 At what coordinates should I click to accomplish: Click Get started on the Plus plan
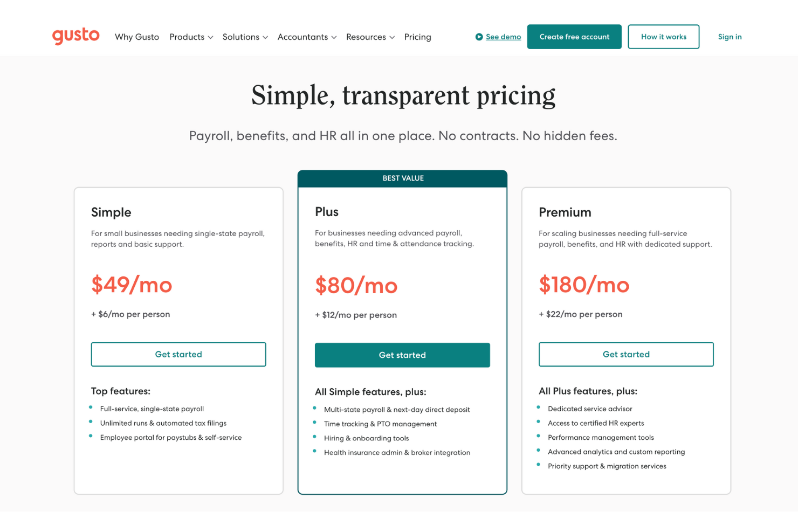[x=402, y=355]
